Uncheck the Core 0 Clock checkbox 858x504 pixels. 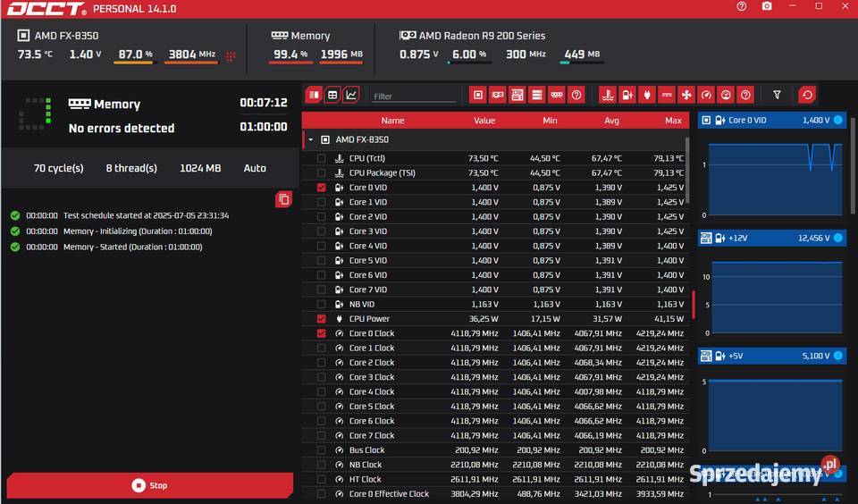(321, 333)
